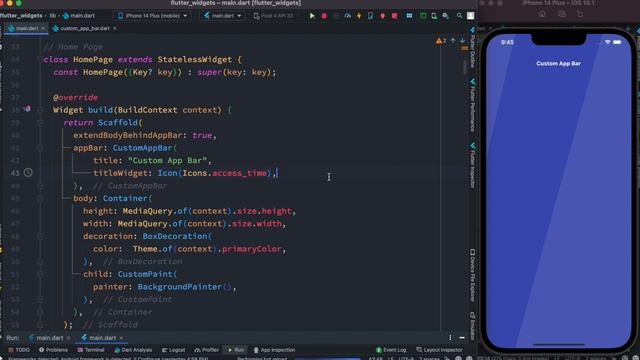This screenshot has height=360, width=640.
Task: Minimize the Run tool window
Action: [462, 338]
